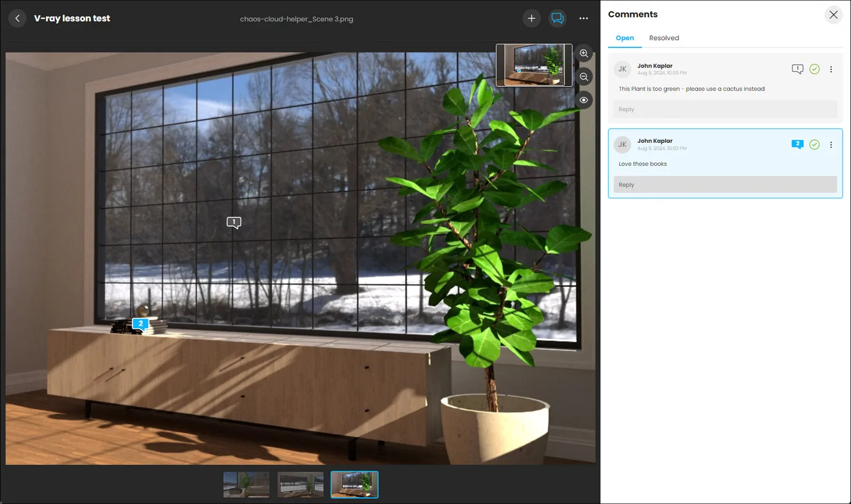Close the Comments panel with the X

coord(833,15)
